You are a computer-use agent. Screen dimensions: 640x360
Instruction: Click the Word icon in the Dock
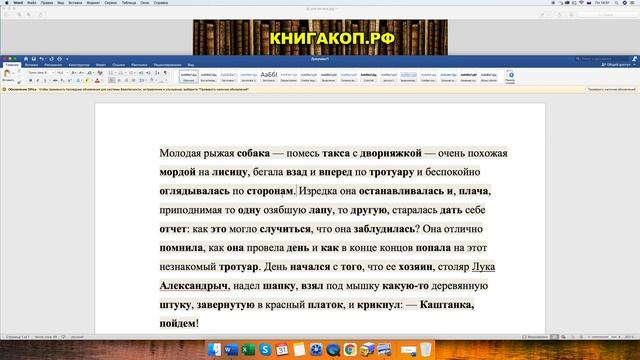(231, 350)
